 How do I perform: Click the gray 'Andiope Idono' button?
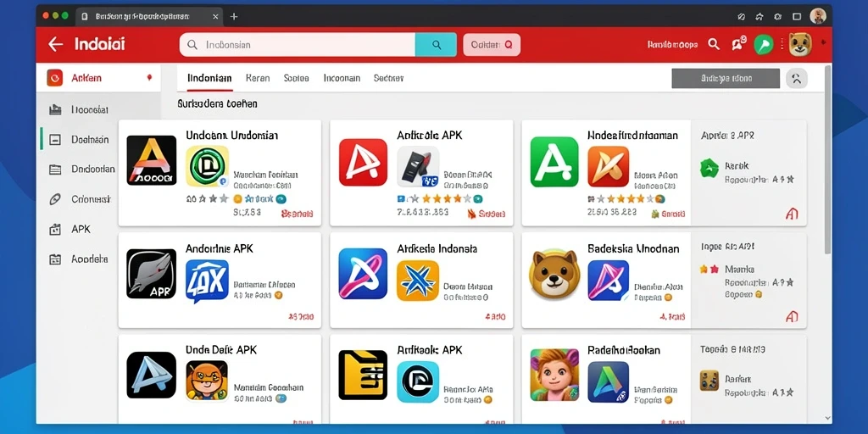click(726, 79)
